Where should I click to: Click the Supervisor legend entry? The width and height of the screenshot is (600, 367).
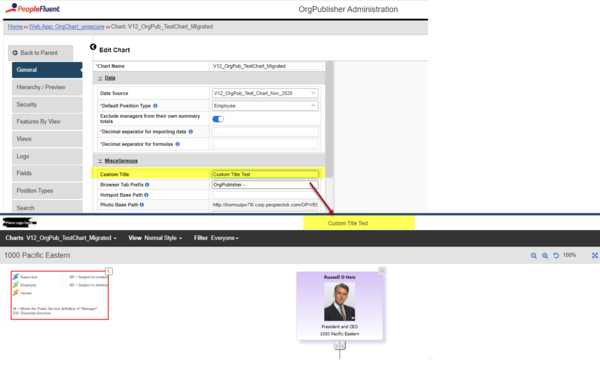coord(25,277)
